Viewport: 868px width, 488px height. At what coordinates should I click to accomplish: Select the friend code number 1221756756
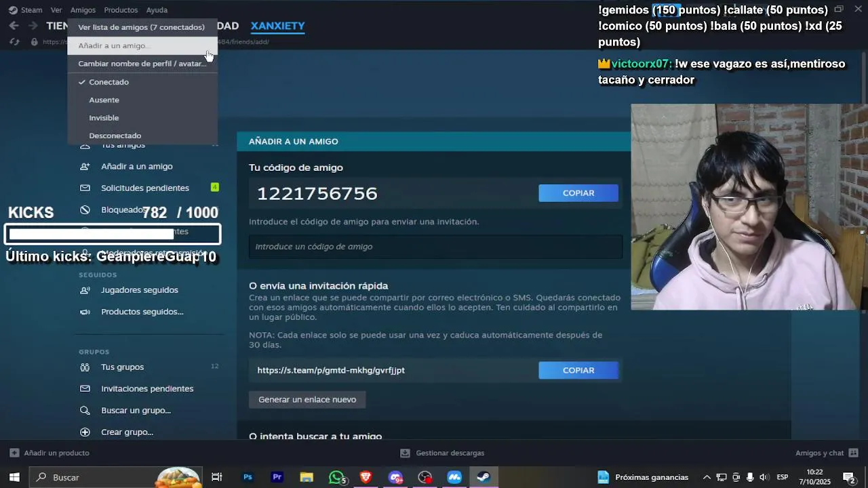point(317,193)
